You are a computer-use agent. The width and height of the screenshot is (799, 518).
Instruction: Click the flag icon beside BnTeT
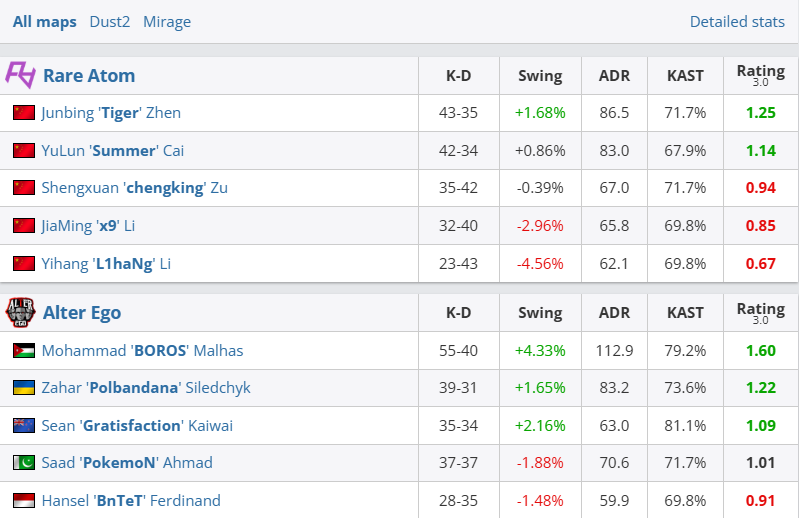click(x=24, y=501)
